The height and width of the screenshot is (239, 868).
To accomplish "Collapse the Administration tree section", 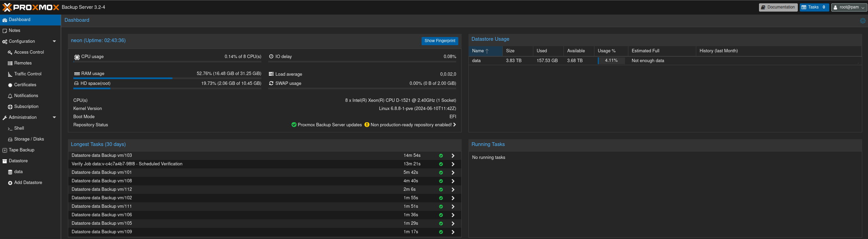I will pyautogui.click(x=54, y=117).
